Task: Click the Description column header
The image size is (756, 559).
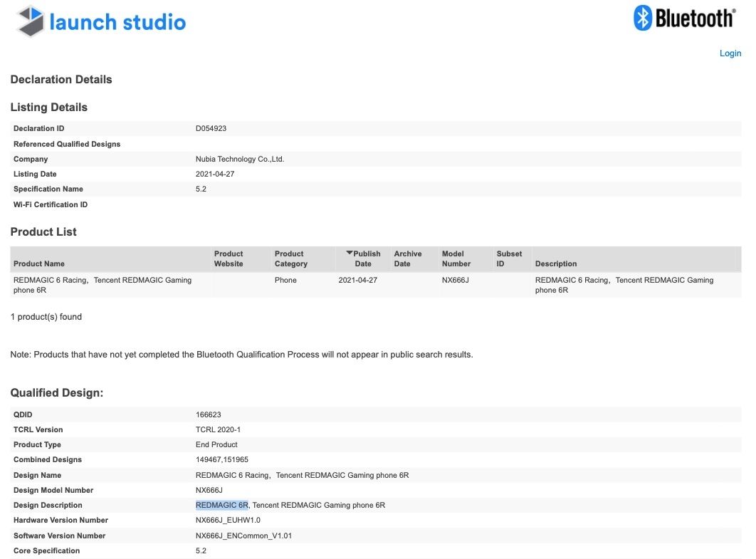Action: click(556, 263)
